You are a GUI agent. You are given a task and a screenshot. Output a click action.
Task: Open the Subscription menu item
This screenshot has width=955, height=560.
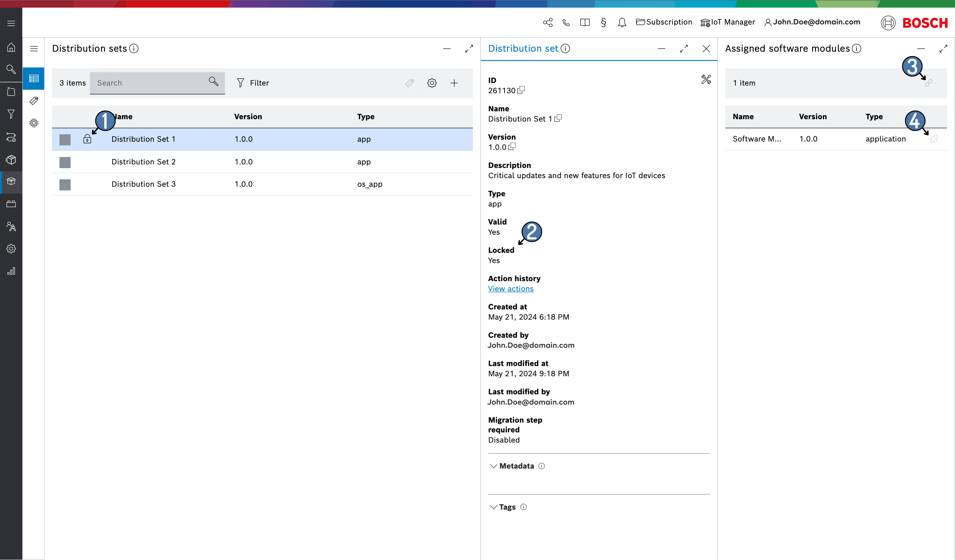click(x=664, y=22)
